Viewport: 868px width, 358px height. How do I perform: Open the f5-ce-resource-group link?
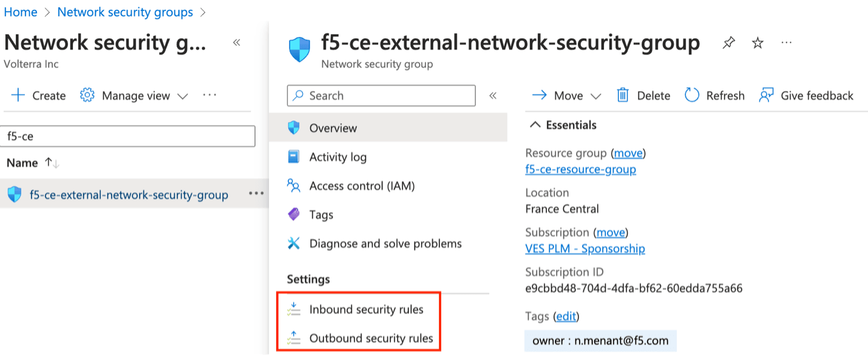click(x=580, y=169)
